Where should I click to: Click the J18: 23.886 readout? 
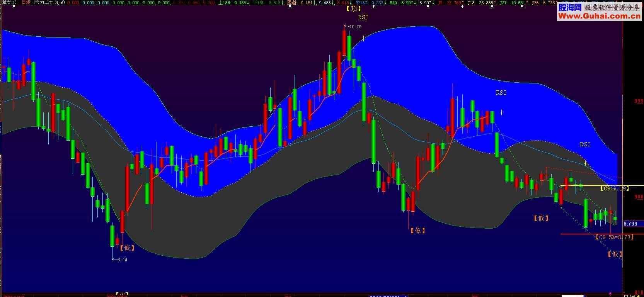[481, 3]
